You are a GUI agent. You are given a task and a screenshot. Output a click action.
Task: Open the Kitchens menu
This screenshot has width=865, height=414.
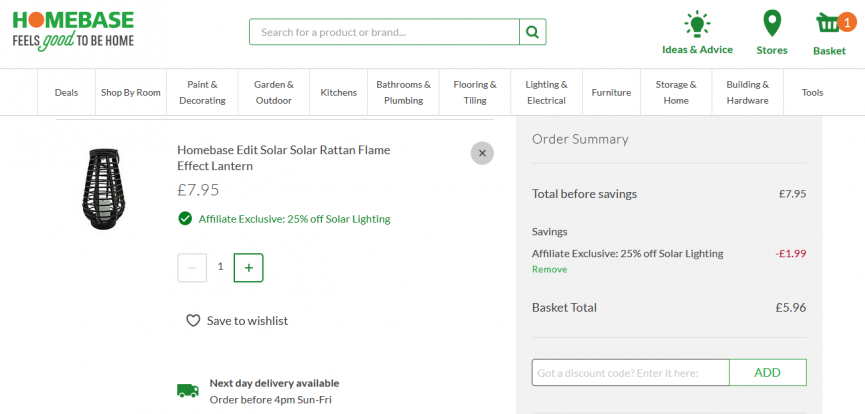coord(339,93)
